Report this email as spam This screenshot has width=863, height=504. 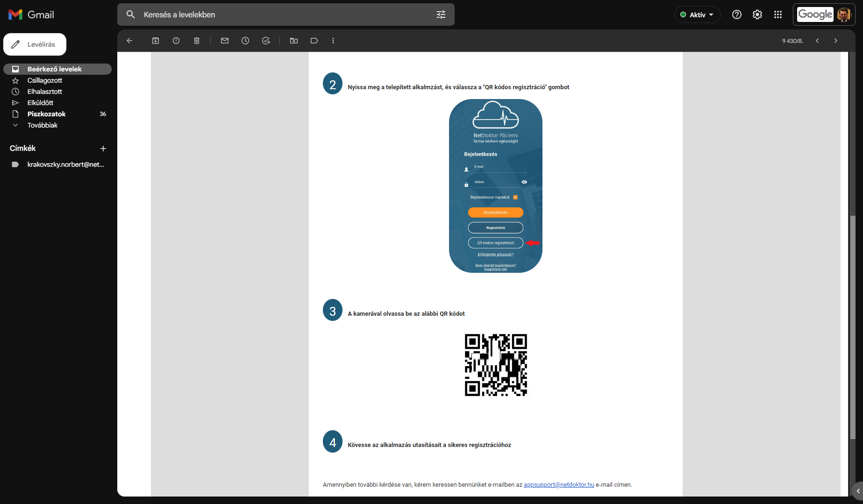[176, 41]
